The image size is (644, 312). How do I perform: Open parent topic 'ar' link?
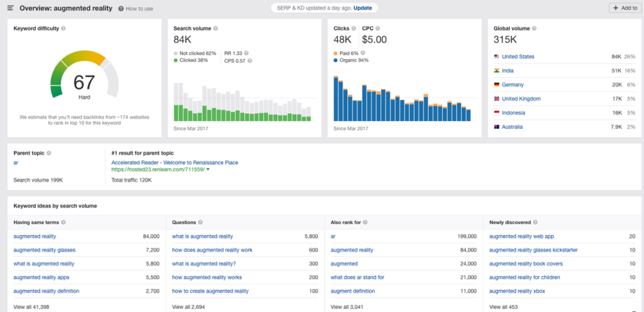pos(16,162)
